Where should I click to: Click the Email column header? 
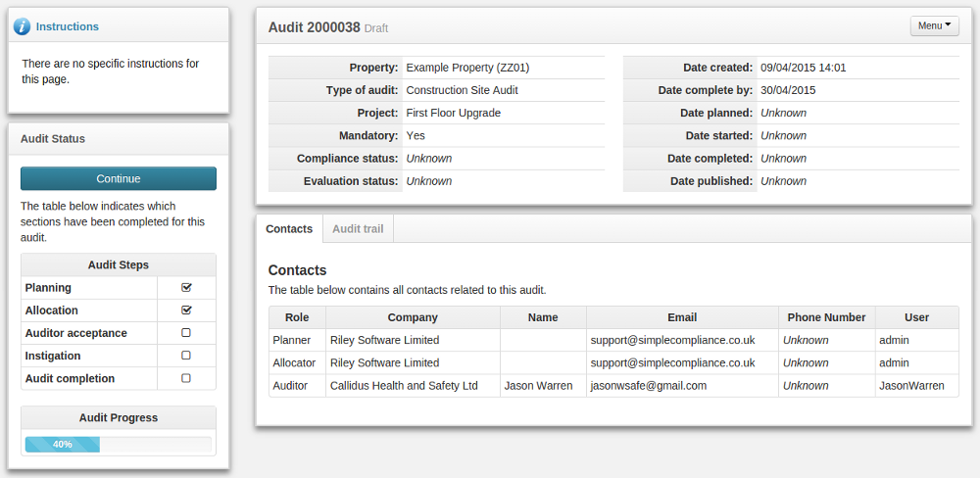[x=682, y=317]
